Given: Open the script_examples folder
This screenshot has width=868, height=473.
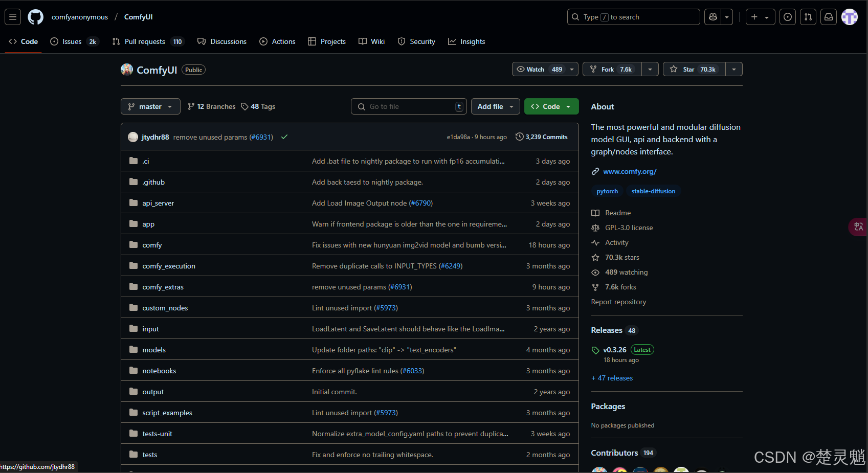Looking at the screenshot, I should click(167, 413).
